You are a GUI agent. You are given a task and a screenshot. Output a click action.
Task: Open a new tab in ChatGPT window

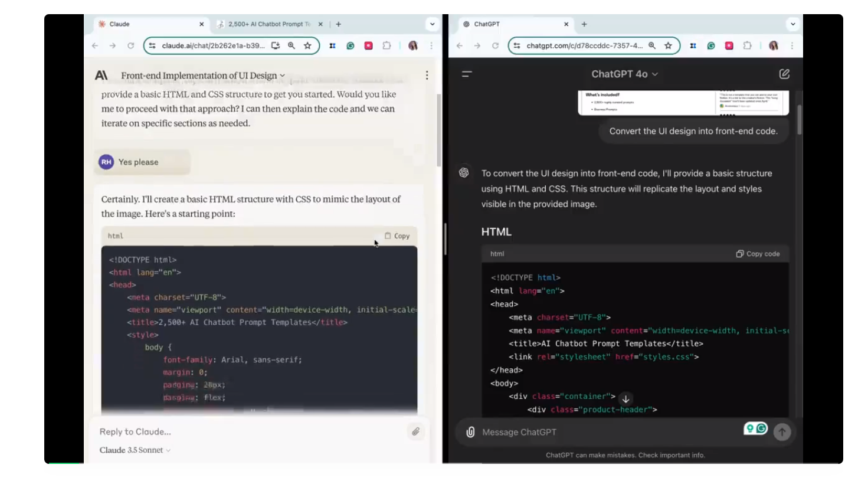584,24
